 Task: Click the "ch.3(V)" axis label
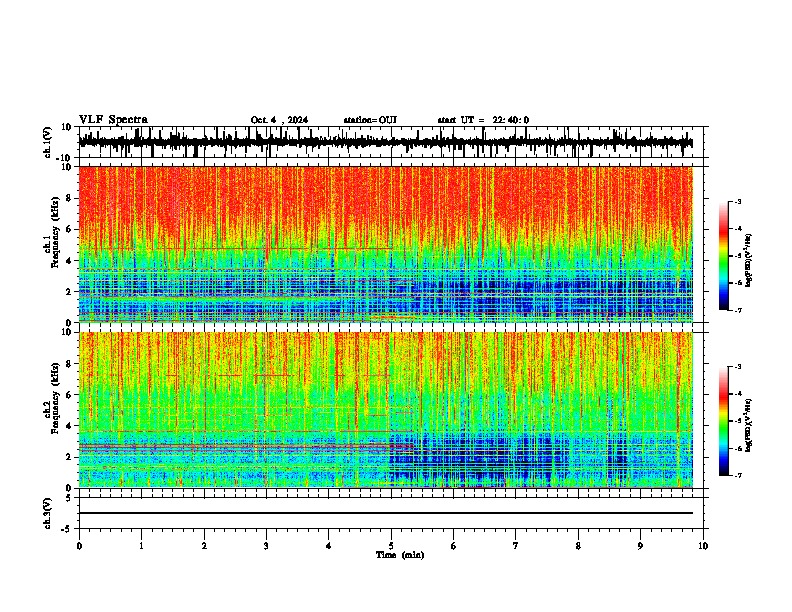click(48, 513)
